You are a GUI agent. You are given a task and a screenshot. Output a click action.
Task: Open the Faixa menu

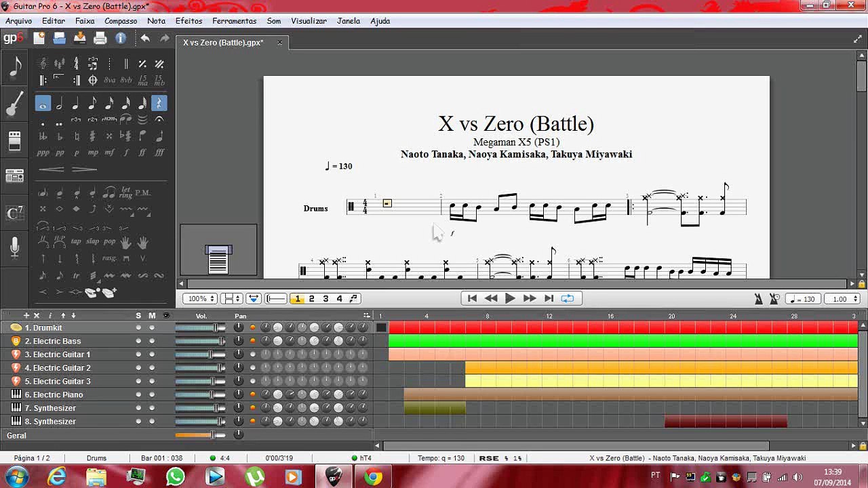click(x=85, y=21)
